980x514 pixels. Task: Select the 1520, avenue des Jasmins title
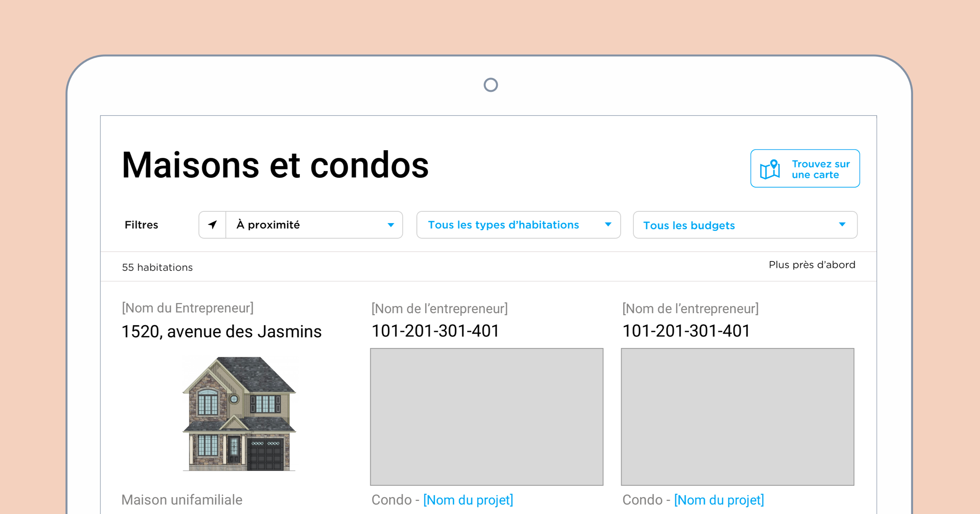click(222, 332)
